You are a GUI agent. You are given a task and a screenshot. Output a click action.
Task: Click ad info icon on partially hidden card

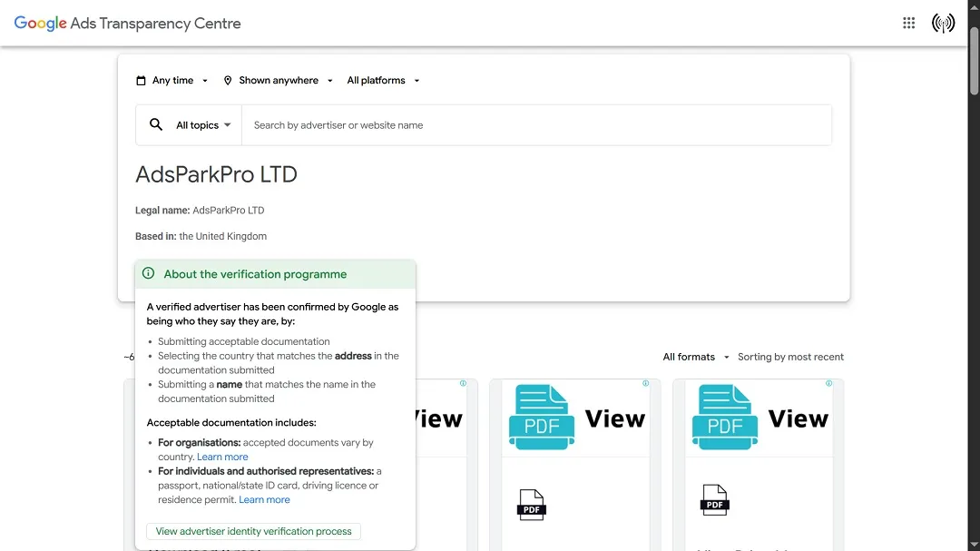coord(463,383)
